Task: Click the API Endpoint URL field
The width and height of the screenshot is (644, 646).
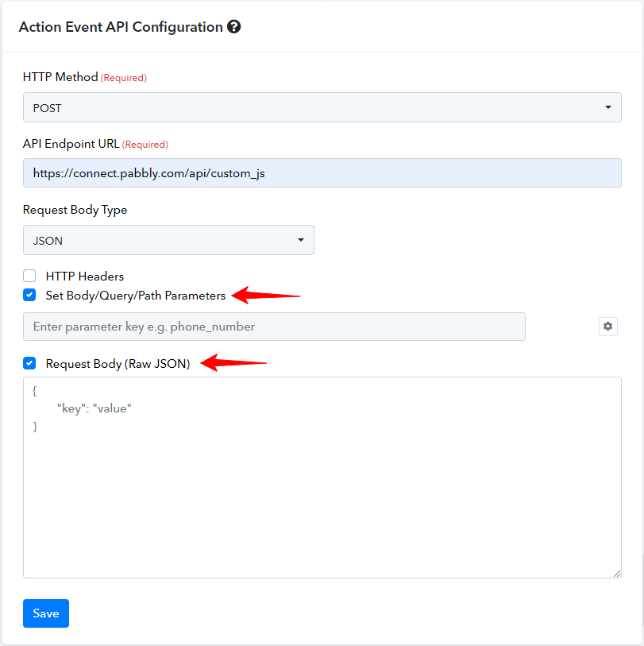Action: pos(322,173)
